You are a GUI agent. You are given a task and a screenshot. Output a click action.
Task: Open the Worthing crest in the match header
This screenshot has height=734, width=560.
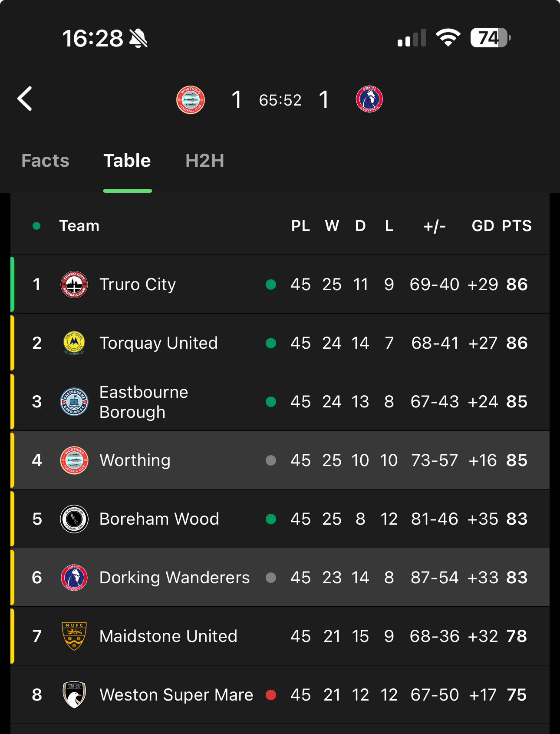[191, 99]
